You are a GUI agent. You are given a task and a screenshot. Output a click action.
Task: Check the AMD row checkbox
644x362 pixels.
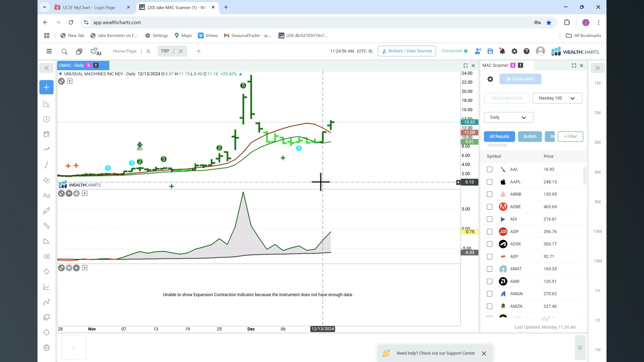[490, 282]
